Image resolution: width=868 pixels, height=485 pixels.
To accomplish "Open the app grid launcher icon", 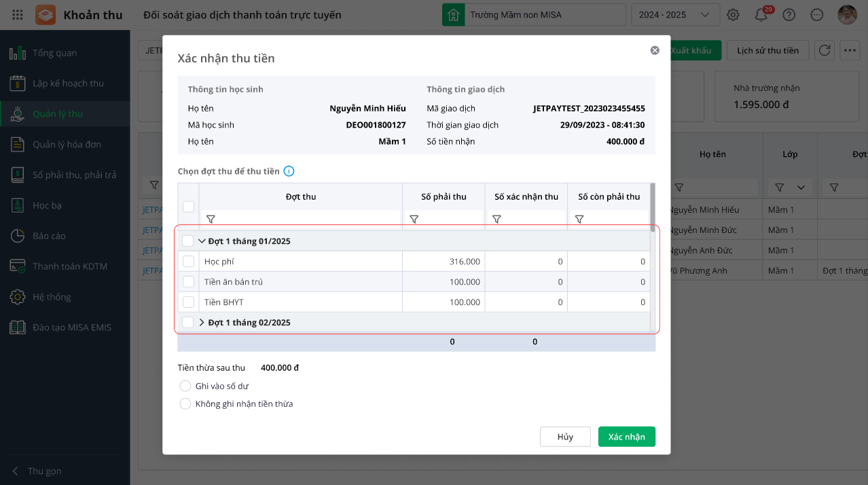I will tap(18, 15).
